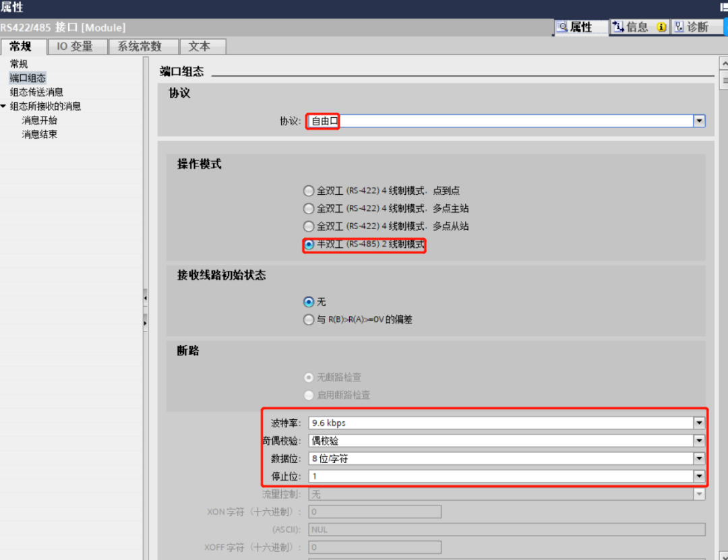Click the yellow warning badge next to 信息
This screenshot has height=560, width=728.
click(x=661, y=27)
